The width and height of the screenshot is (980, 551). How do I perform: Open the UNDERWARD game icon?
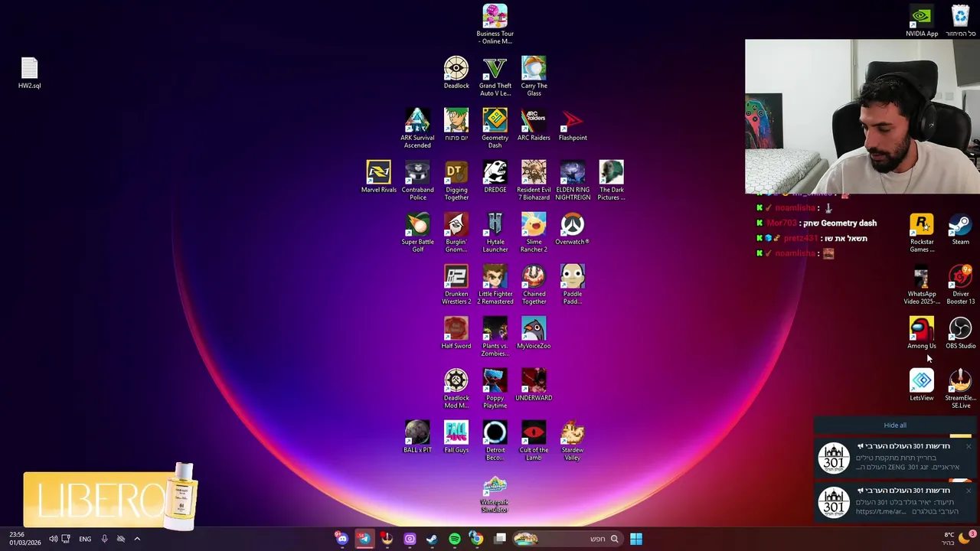(x=534, y=385)
